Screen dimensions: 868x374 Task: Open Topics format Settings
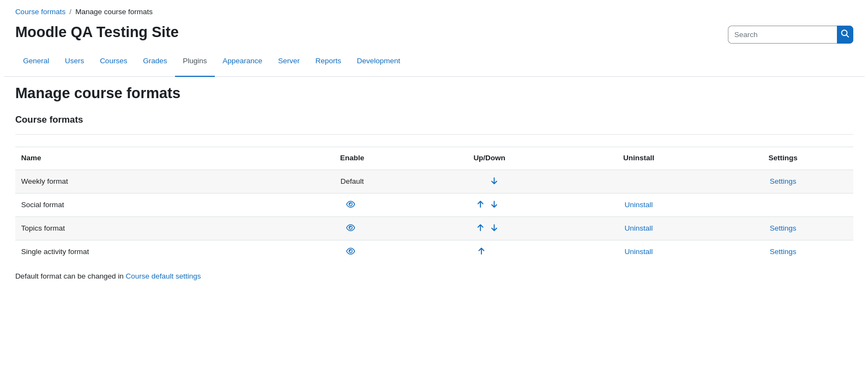(783, 228)
